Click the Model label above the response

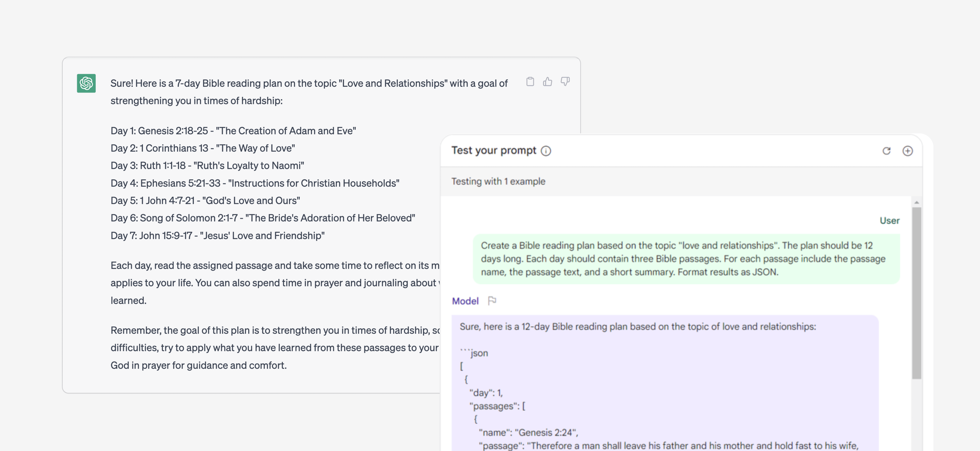465,301
